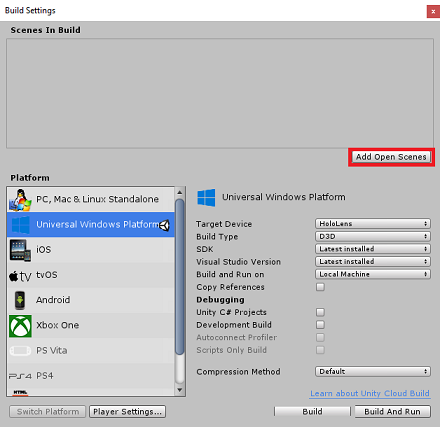Click the PS4 logo icon
The height and width of the screenshot is (427, 440).
[20, 376]
